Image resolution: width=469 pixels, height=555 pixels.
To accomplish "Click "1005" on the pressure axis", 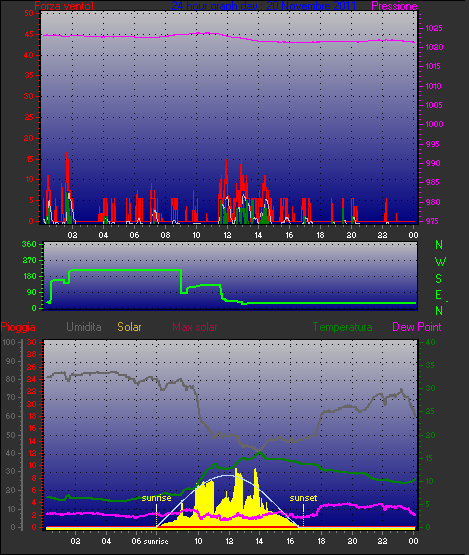I will click(434, 105).
